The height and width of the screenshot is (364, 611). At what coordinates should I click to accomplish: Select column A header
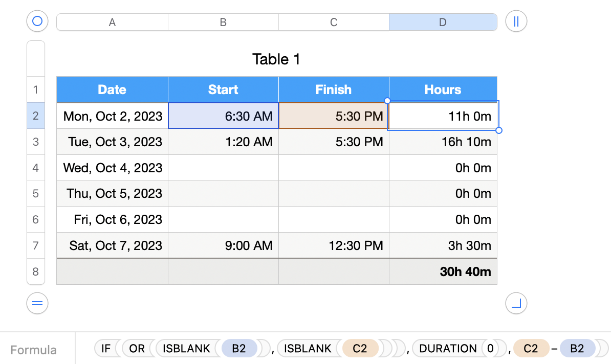click(x=112, y=22)
